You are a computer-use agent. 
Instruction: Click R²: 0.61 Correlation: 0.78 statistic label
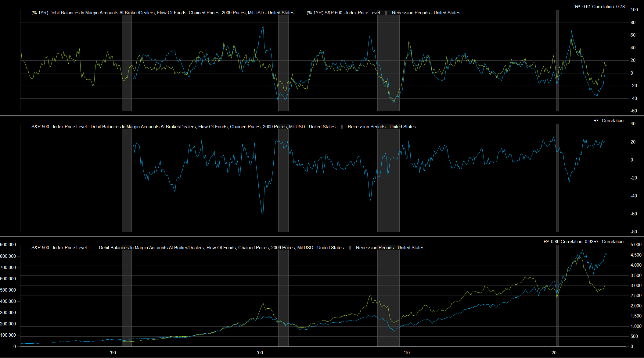click(599, 7)
